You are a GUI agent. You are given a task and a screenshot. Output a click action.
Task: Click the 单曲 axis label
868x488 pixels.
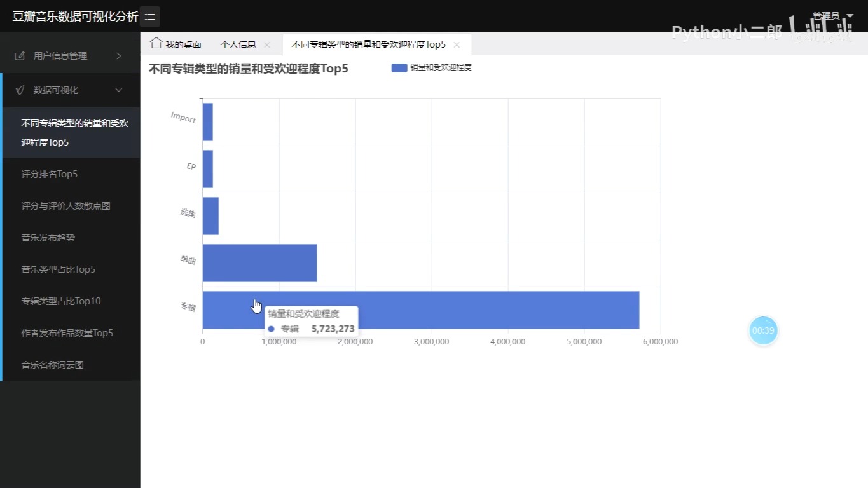point(188,260)
